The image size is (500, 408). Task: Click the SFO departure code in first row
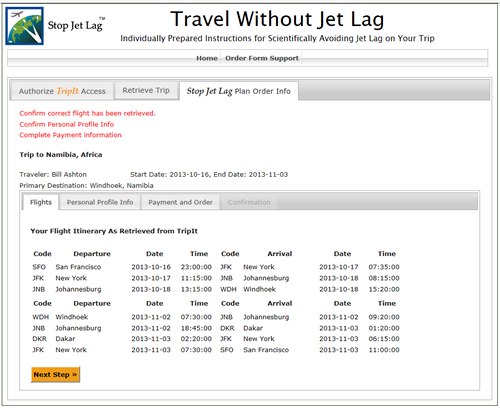[39, 267]
